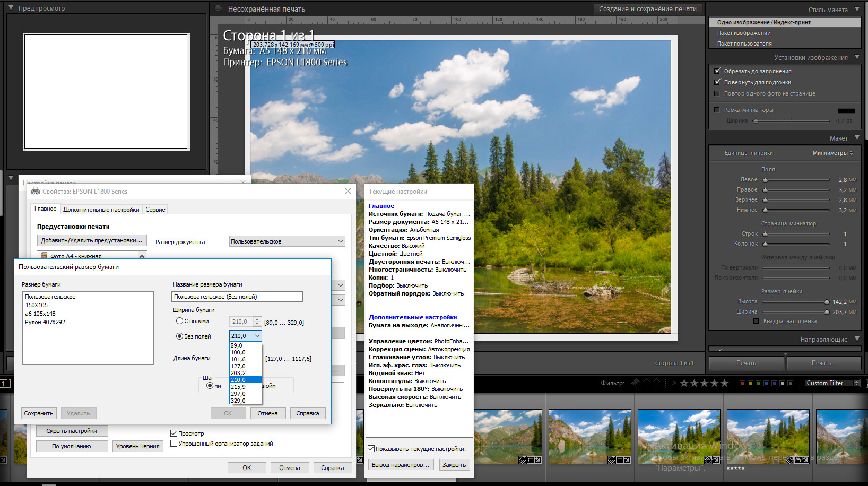Select Без полей radio button
The image size is (868, 486).
[x=179, y=336]
